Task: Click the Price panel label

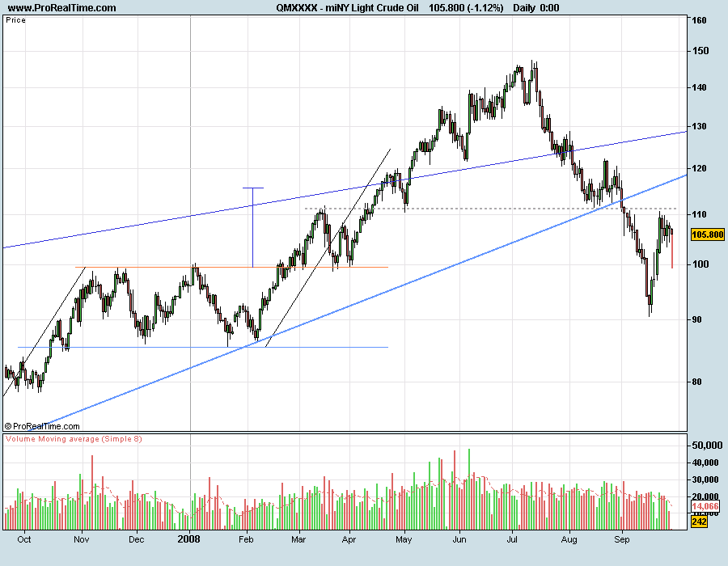Action: pos(16,20)
